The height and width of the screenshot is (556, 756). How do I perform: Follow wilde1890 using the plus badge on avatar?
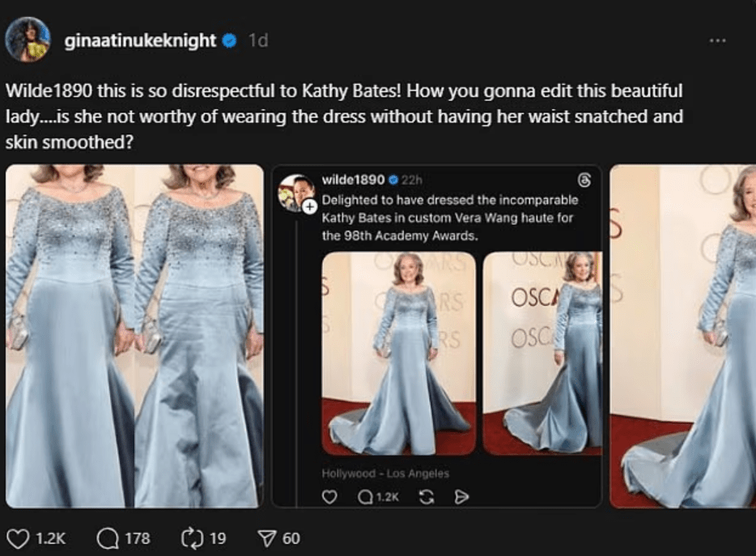click(x=310, y=208)
